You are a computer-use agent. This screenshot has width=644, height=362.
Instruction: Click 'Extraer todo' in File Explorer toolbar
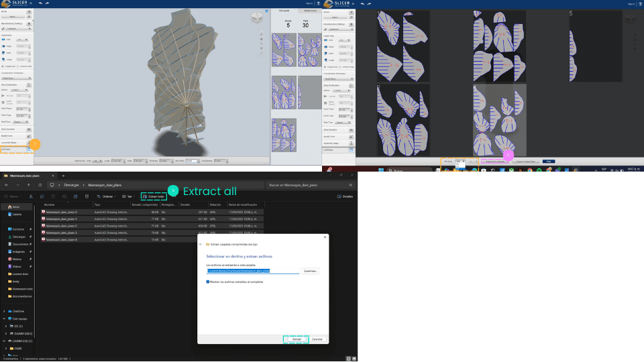[x=154, y=196]
